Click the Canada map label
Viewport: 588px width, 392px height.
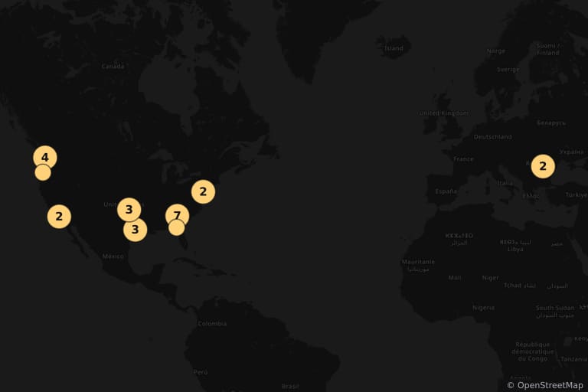113,67
